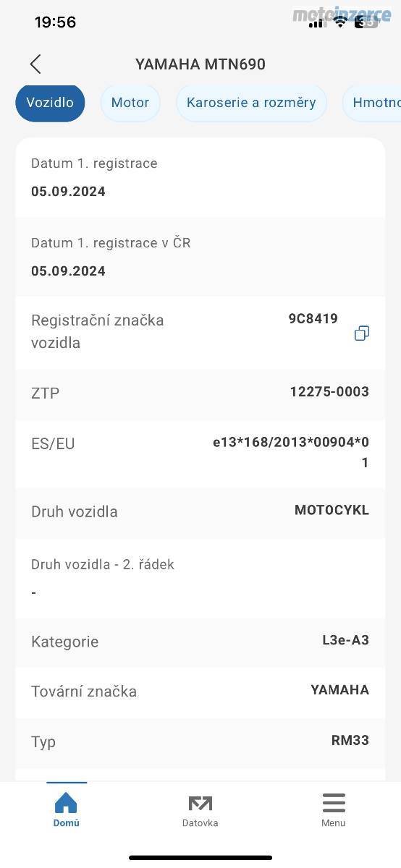401x868 pixels.
Task: Open the Karoserie a rozměry tab
Action: [251, 103]
